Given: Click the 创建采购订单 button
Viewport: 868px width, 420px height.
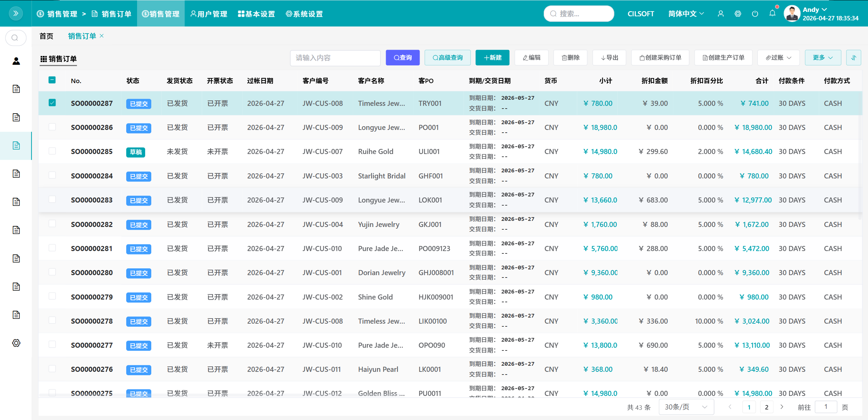Looking at the screenshot, I should coord(660,58).
